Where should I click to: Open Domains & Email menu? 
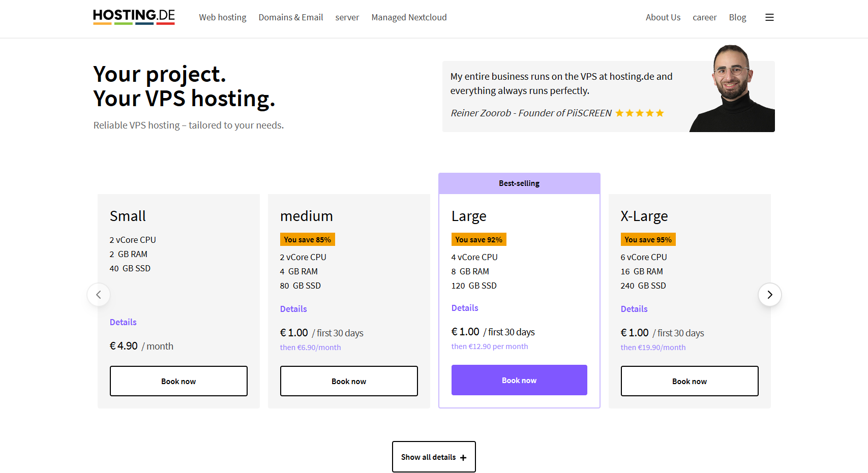point(291,17)
